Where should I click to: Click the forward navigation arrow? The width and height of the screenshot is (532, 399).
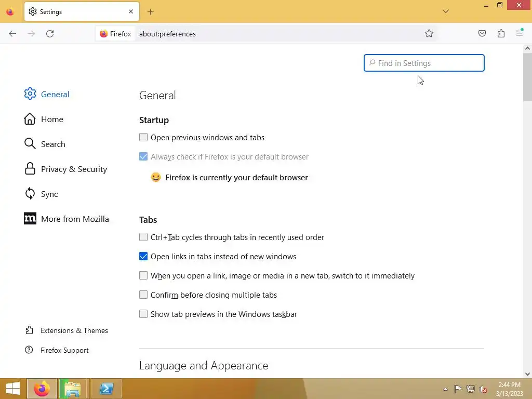coord(31,34)
